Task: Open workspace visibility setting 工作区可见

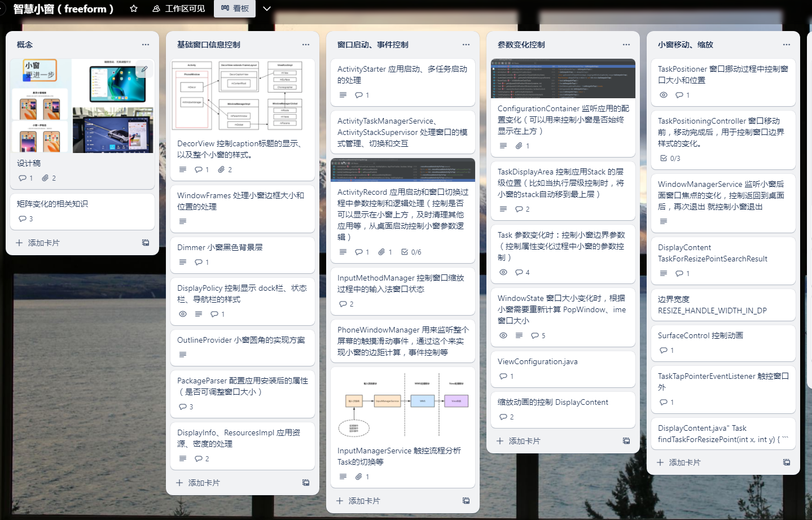Action: [x=179, y=8]
